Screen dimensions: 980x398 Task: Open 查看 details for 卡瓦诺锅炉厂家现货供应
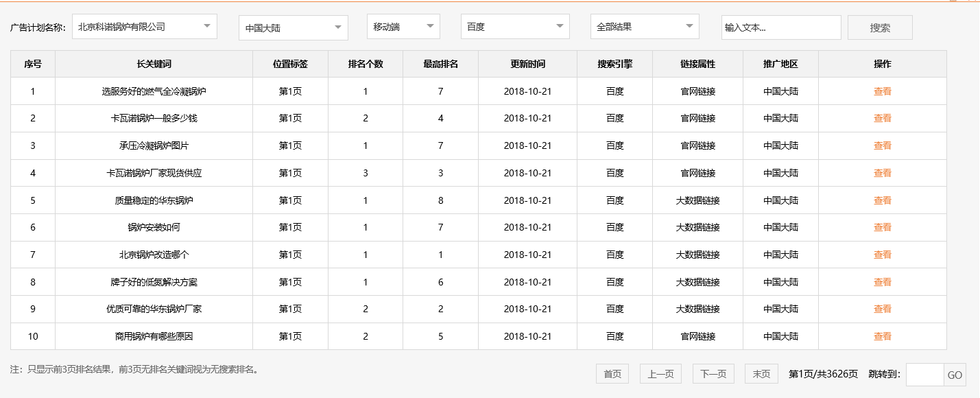(x=881, y=172)
